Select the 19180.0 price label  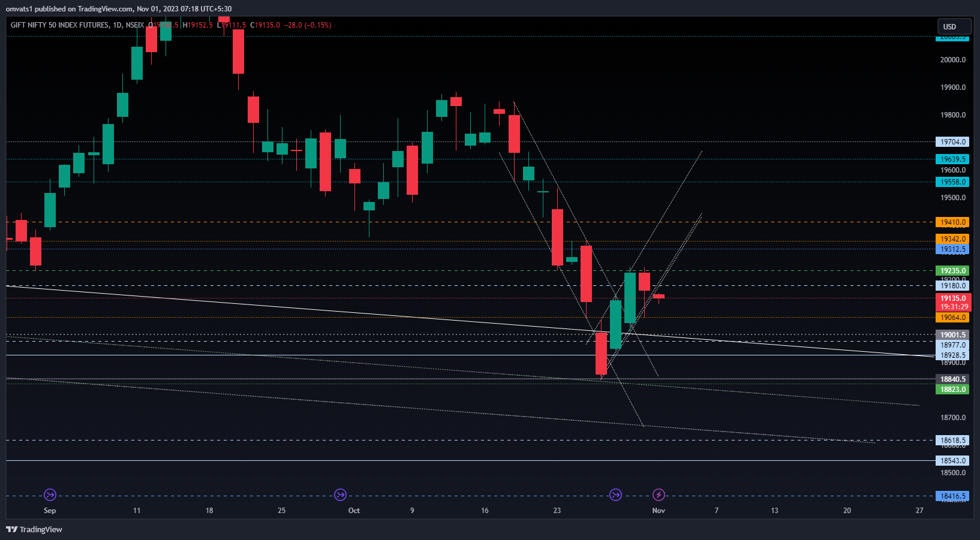[952, 286]
